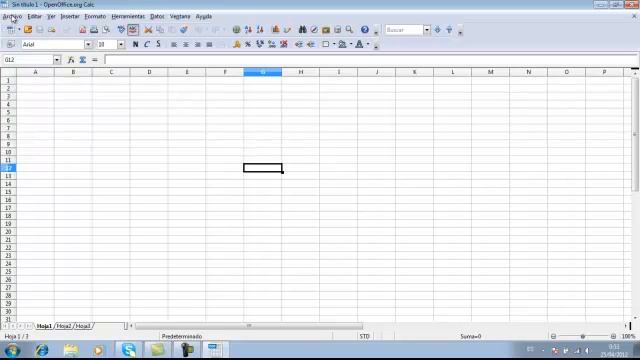Expand the font size dropdown
This screenshot has width=640, height=360.
click(121, 44)
